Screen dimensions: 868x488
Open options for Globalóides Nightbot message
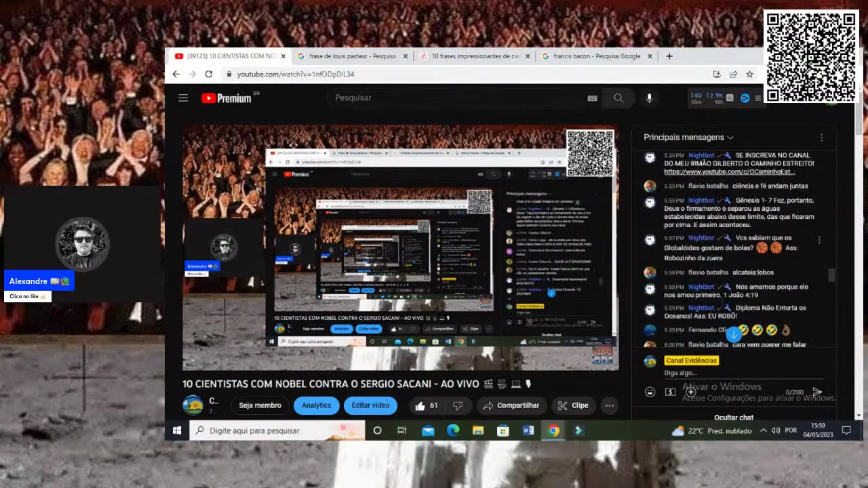tap(819, 240)
